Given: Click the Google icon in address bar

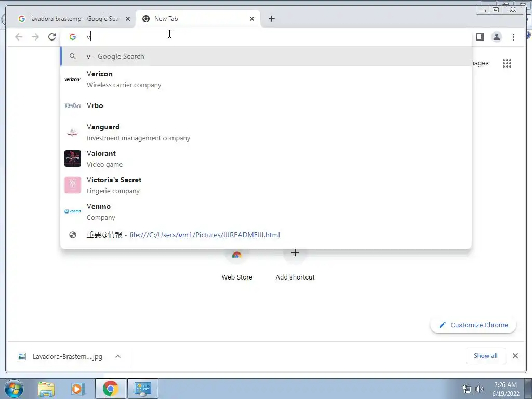Looking at the screenshot, I should point(73,37).
